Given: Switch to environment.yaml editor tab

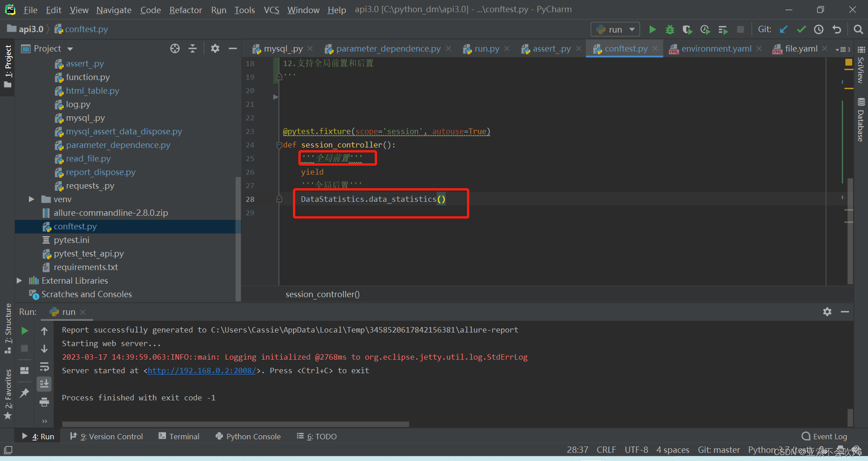Looking at the screenshot, I should click(x=717, y=48).
